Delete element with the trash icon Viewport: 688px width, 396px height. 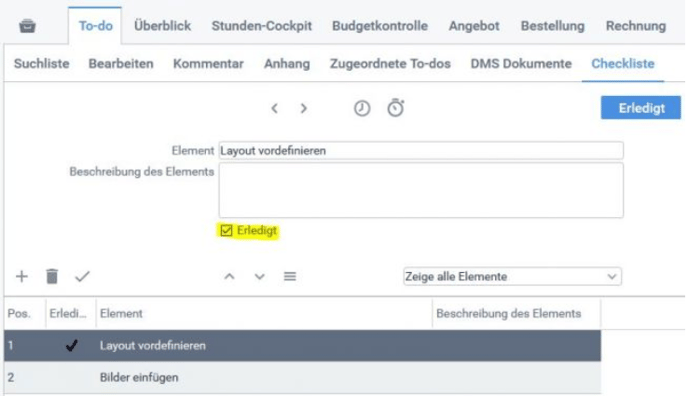pyautogui.click(x=52, y=276)
